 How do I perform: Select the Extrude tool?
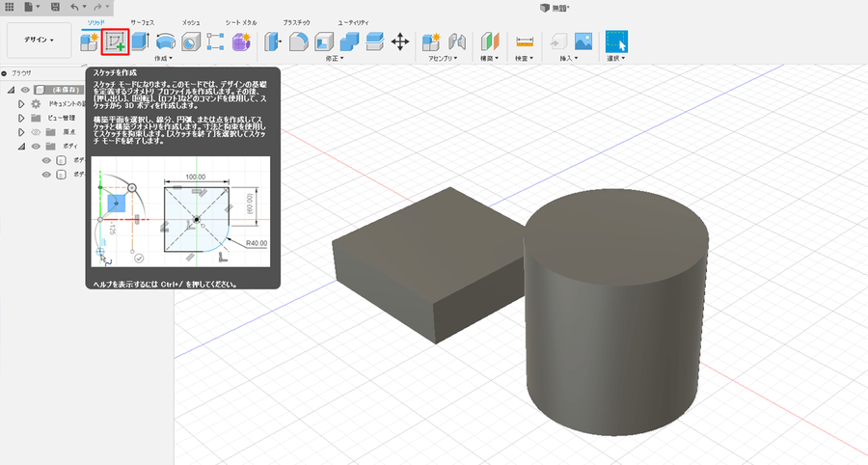click(x=141, y=41)
